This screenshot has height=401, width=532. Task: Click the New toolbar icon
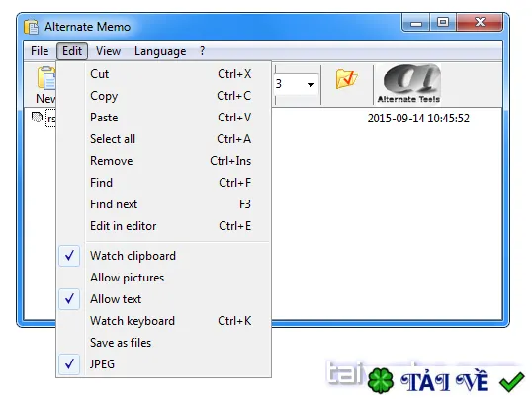click(x=45, y=85)
